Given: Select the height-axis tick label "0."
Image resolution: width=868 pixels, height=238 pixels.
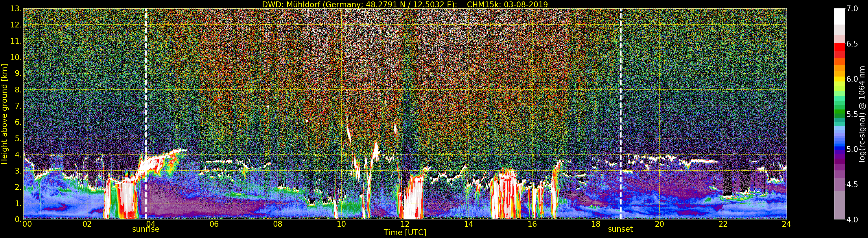Looking at the screenshot, I should (x=18, y=219).
